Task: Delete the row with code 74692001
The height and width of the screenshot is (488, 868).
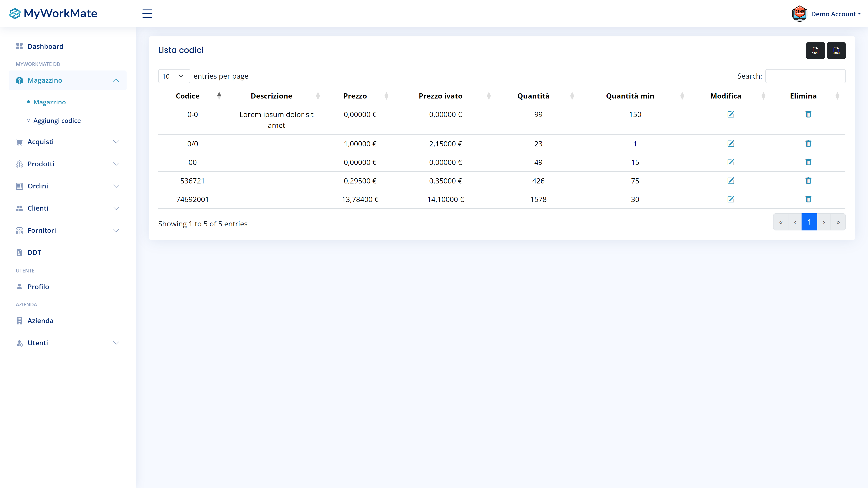Action: [x=808, y=199]
